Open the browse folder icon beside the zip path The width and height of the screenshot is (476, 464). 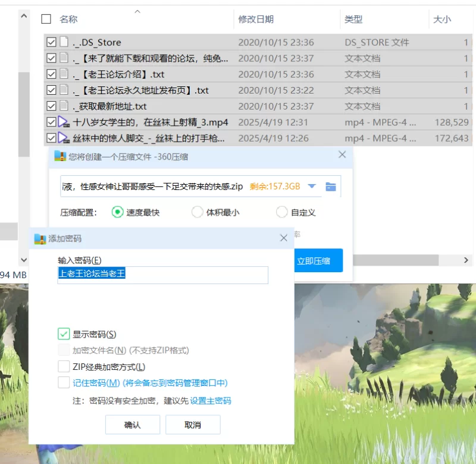pos(331,186)
